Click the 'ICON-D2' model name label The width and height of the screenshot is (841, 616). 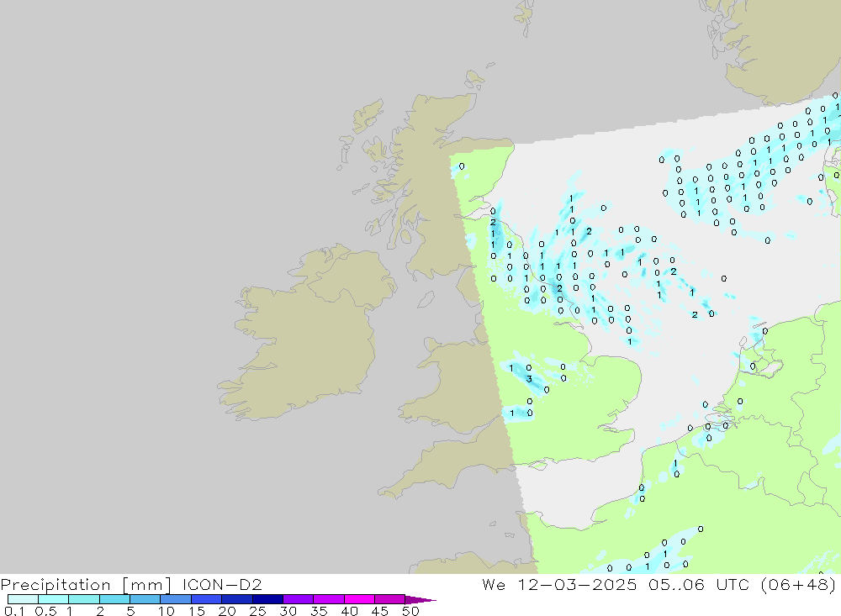pyautogui.click(x=222, y=584)
